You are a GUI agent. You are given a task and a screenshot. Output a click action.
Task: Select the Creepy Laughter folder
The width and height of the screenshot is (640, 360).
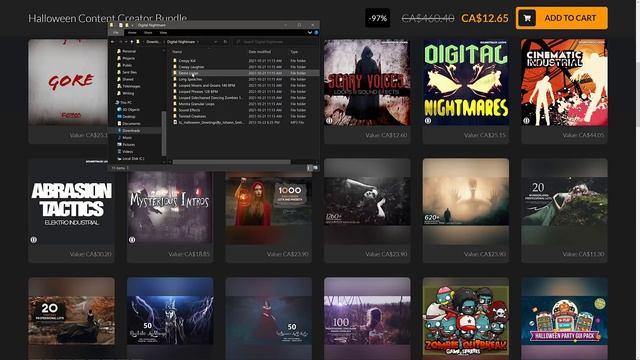(x=191, y=67)
